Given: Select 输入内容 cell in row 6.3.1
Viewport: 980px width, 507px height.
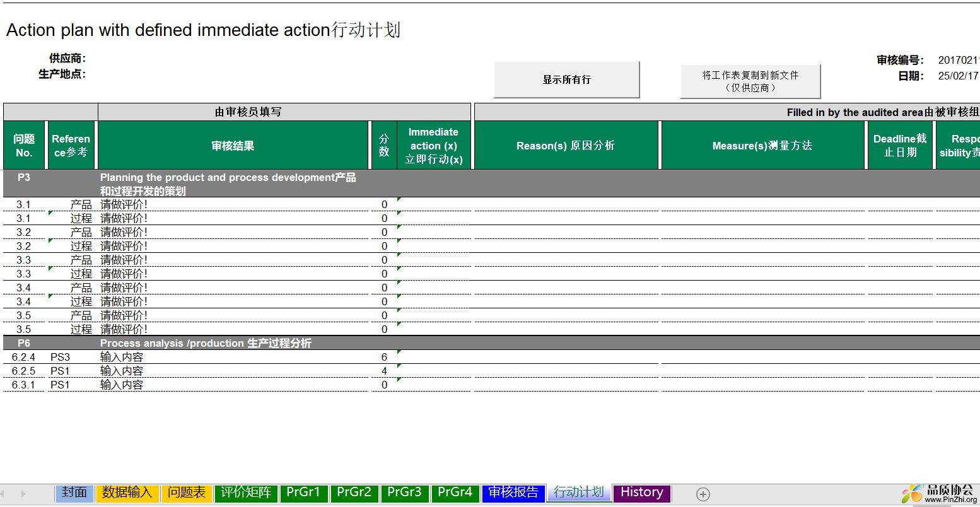Looking at the screenshot, I should click(x=233, y=385).
